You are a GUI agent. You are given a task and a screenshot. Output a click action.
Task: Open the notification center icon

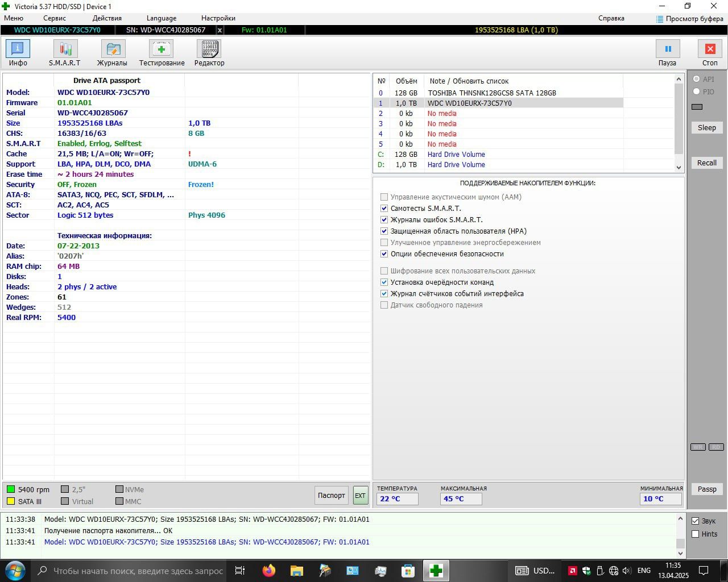704,571
